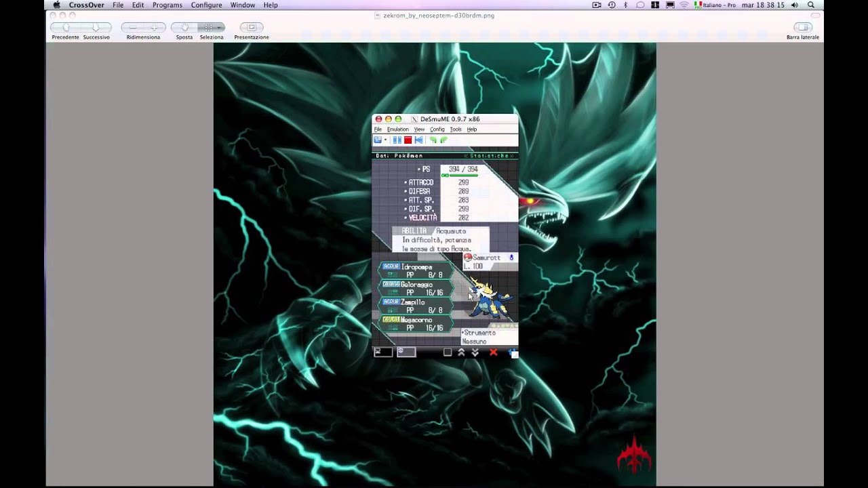
Task: Click the Acquaiuto ability text
Action: point(451,231)
